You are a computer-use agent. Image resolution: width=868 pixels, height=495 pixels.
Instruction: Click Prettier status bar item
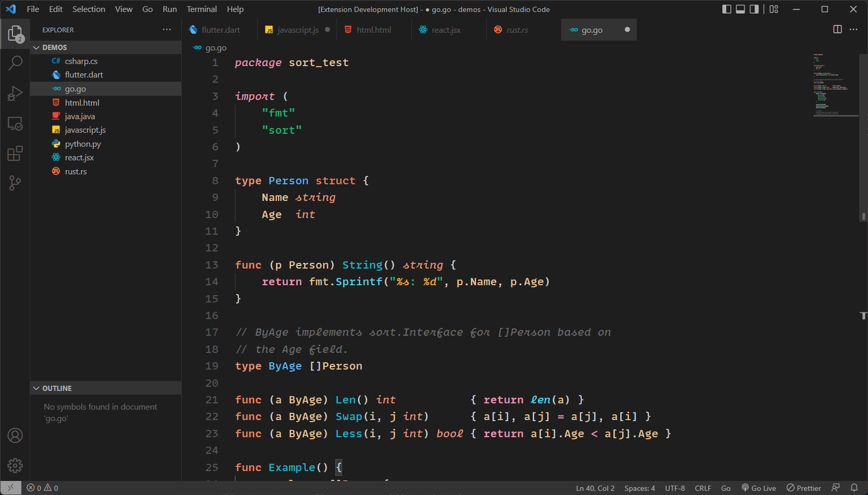click(803, 488)
